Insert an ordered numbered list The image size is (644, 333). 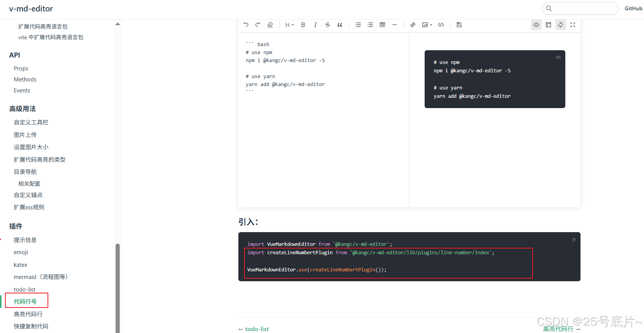point(370,25)
